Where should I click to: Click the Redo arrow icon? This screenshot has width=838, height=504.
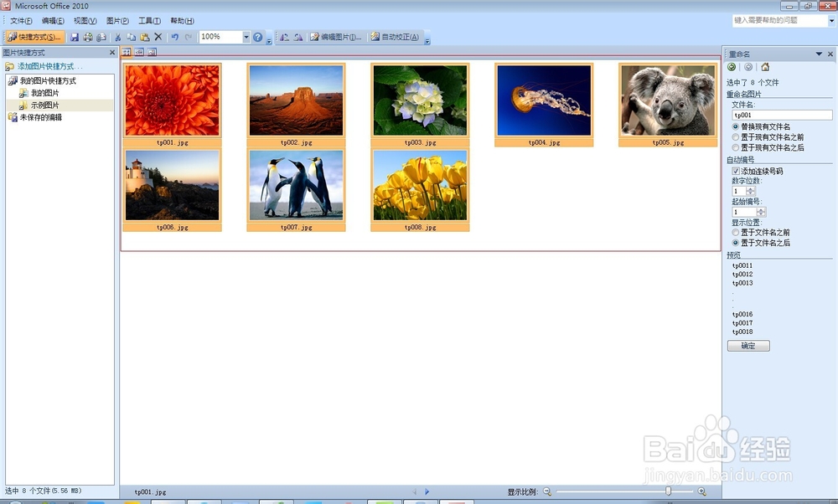[x=188, y=37]
